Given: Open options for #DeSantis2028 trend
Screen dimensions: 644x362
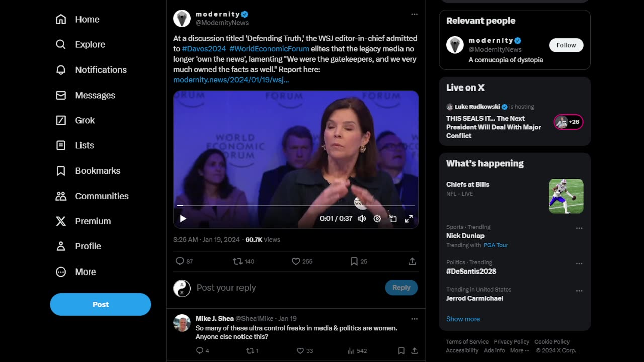Looking at the screenshot, I should pos(579,263).
